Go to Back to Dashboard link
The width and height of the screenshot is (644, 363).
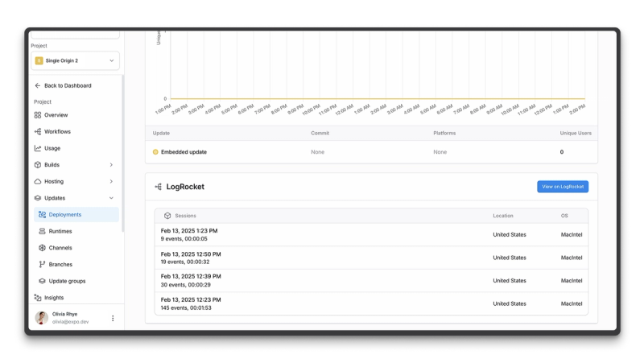tap(68, 85)
